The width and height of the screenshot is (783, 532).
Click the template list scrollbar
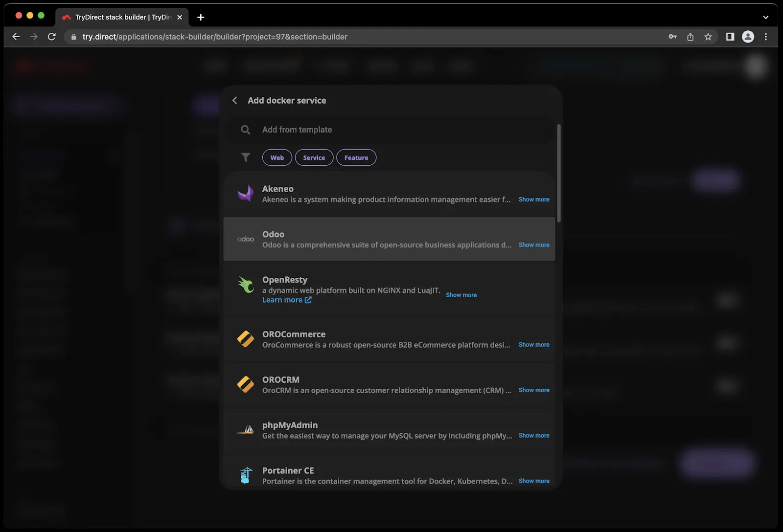click(559, 173)
